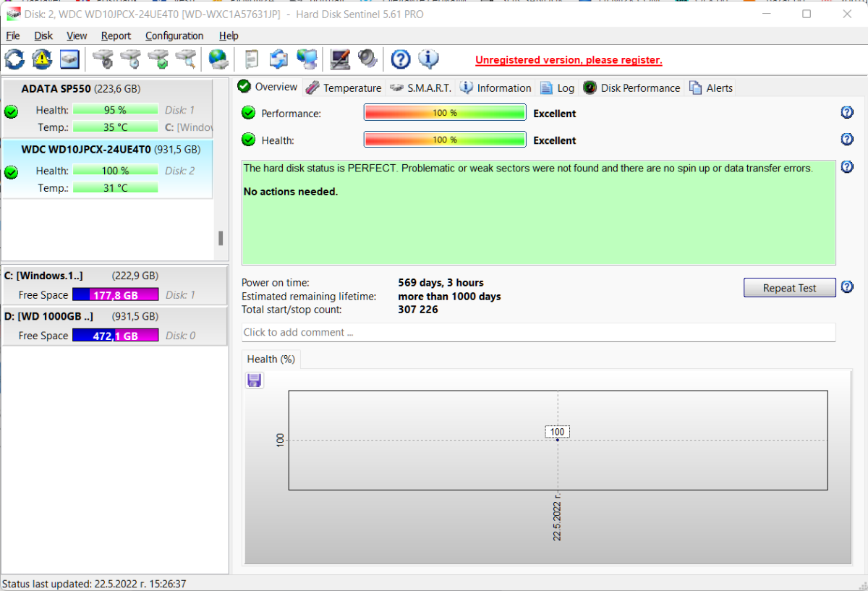Click the ADATA SP550 Health 95 % bar

116,110
